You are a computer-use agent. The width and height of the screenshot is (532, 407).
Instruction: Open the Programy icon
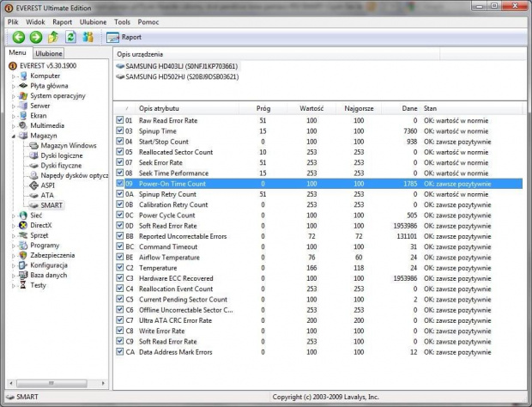[x=23, y=245]
